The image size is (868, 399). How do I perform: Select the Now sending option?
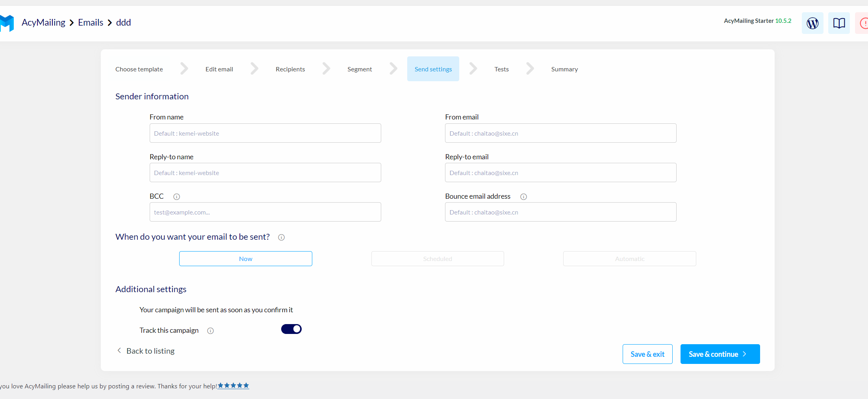[x=245, y=259]
